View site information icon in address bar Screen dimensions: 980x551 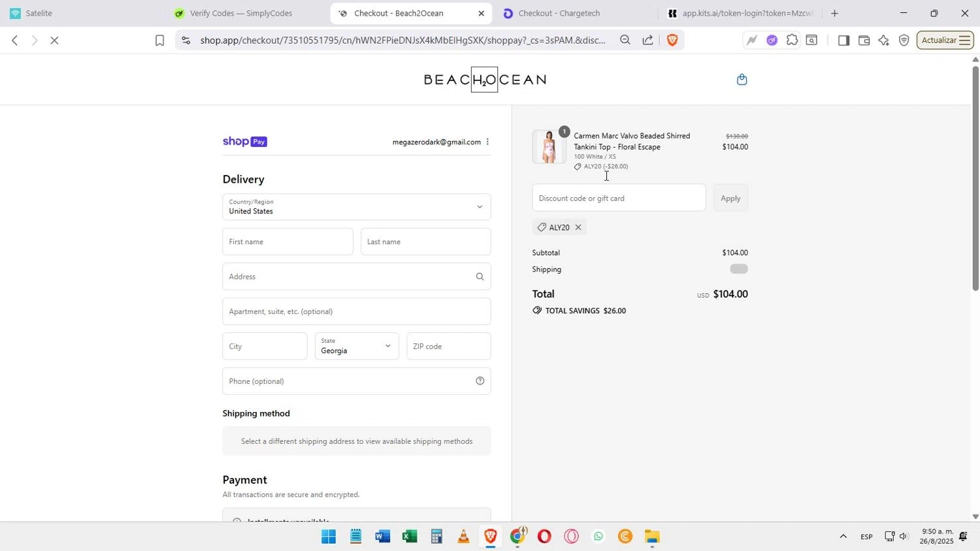click(186, 40)
